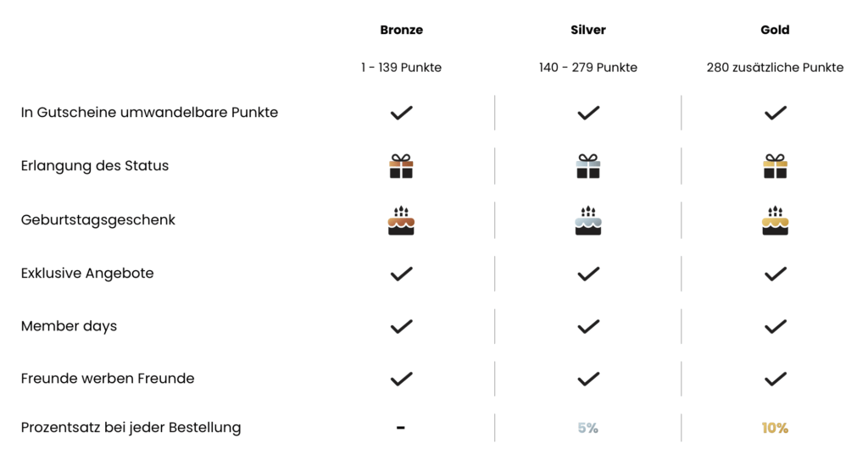Click the Bronze dash in Prozentsatz row
Screen dimensions: 868x471
point(401,427)
